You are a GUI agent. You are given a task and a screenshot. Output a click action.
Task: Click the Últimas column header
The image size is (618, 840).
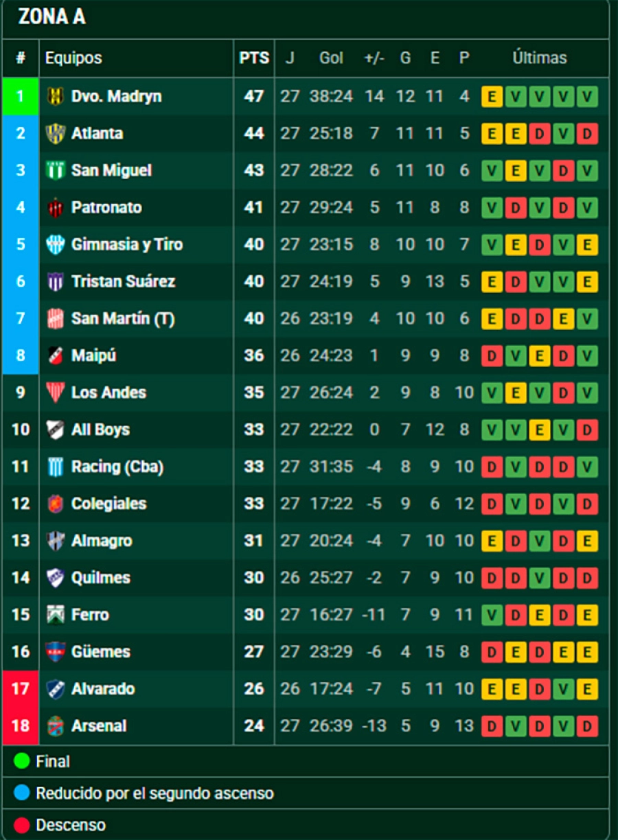(x=540, y=58)
